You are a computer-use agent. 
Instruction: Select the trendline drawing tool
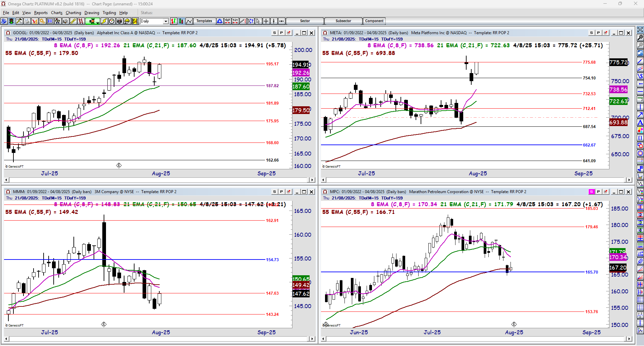click(640, 61)
